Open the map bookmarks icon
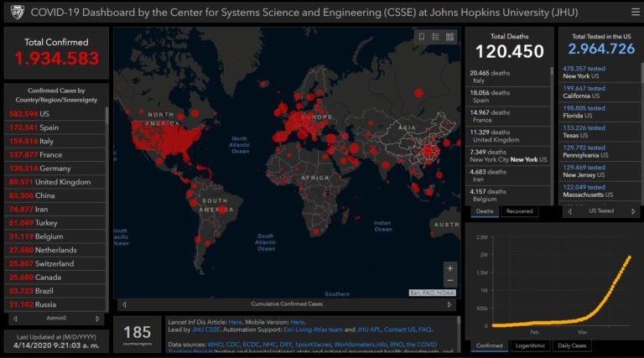This screenshot has height=358, width=644. pyautogui.click(x=422, y=37)
